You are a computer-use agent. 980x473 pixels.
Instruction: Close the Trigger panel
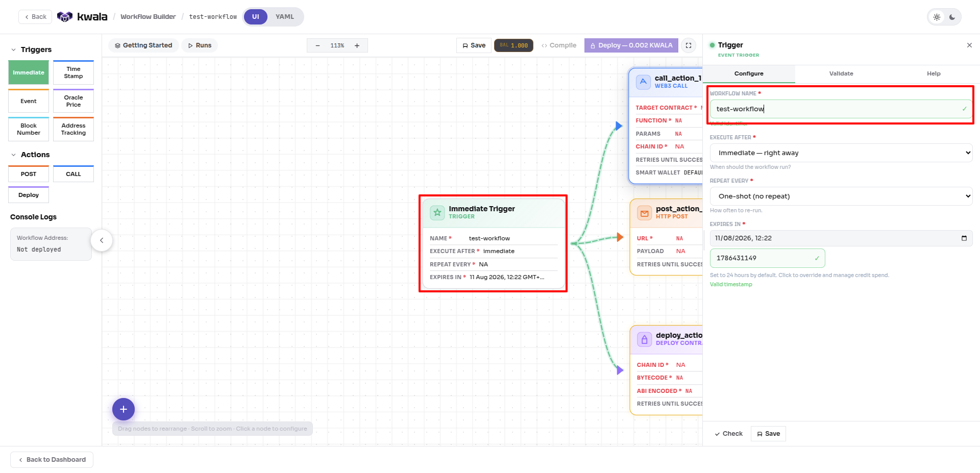(969, 45)
